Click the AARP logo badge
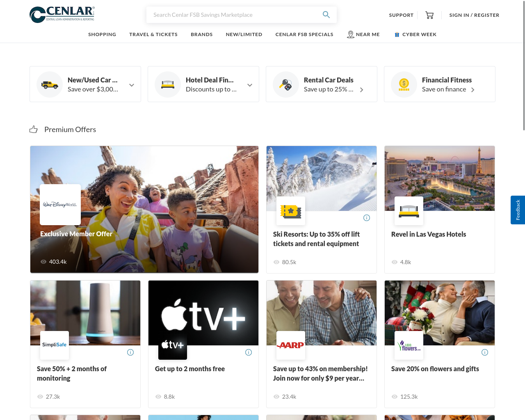 291,345
